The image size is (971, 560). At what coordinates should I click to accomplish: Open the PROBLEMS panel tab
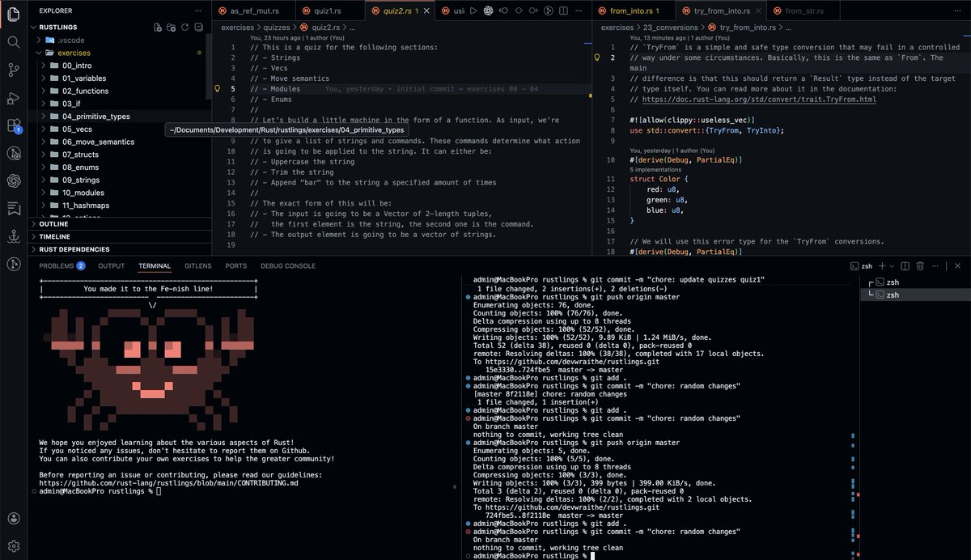click(x=61, y=265)
